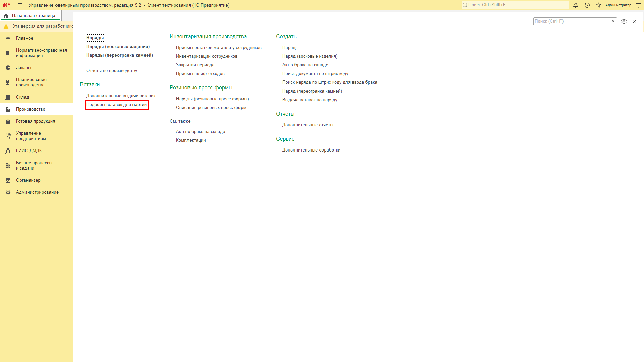644x362 pixels.
Task: Create Наряд (восковые изделия) from Создать
Action: click(310, 56)
